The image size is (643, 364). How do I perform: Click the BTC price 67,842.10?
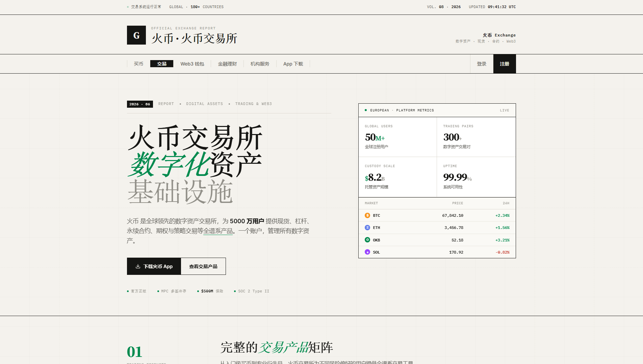click(x=453, y=215)
